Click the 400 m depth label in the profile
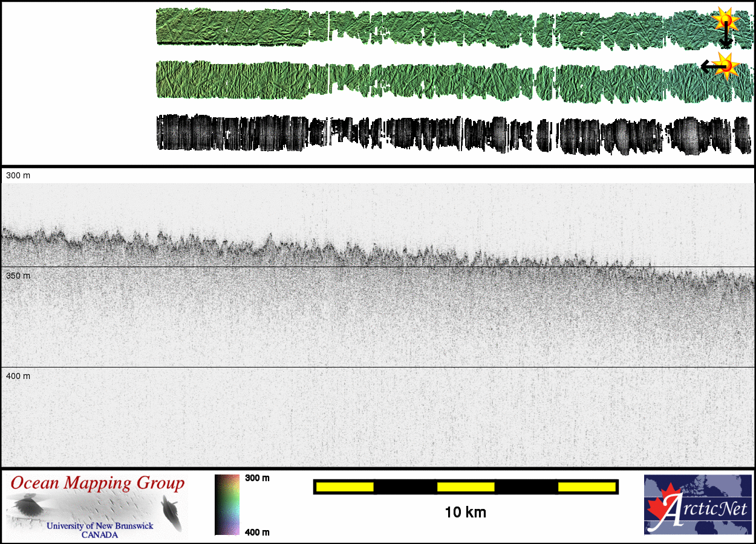Screen dimensions: 756x544 (18, 376)
